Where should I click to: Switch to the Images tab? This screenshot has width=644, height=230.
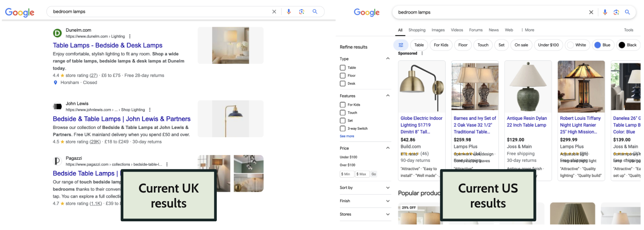click(438, 30)
